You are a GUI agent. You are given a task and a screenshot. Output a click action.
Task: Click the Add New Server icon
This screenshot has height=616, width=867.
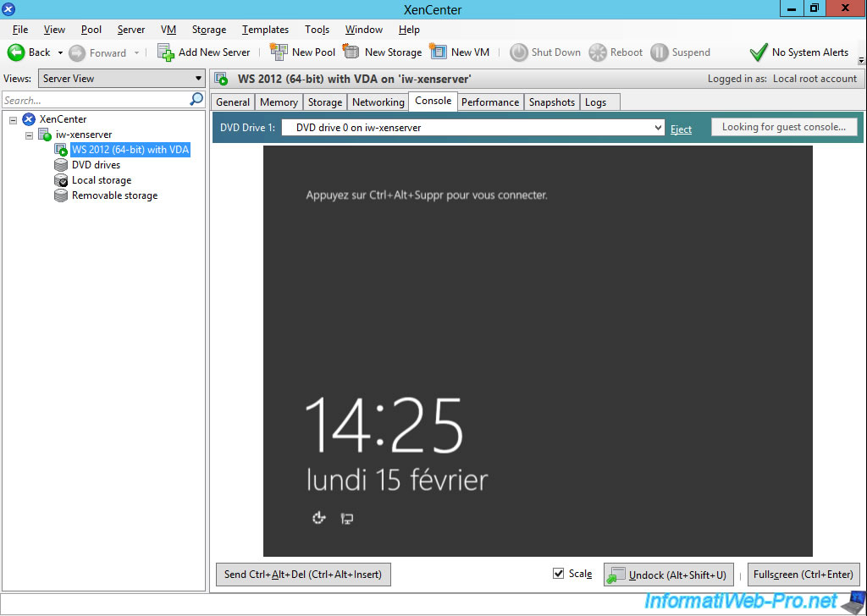165,52
